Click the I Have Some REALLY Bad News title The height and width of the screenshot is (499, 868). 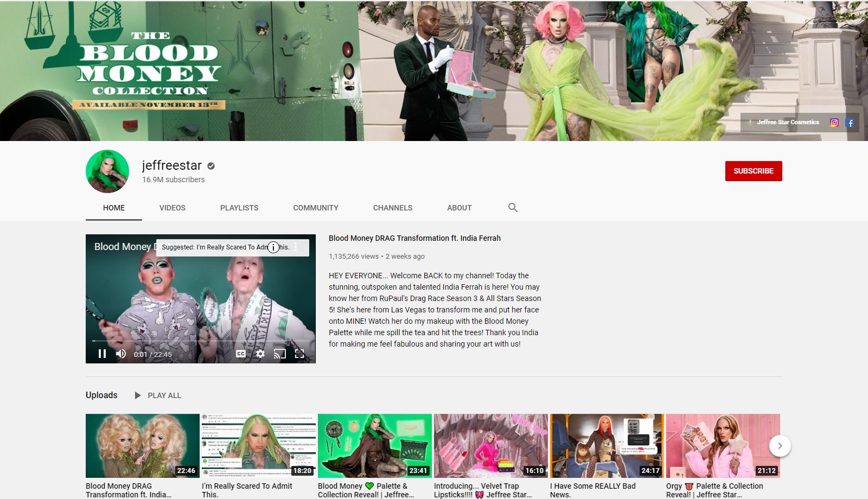pyautogui.click(x=593, y=490)
